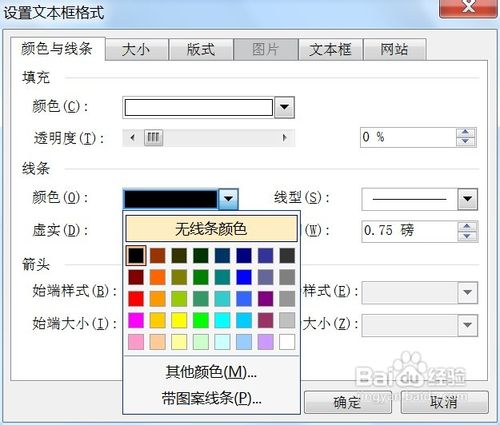
Task: Decrease line weight with down spinner
Action: point(467,236)
